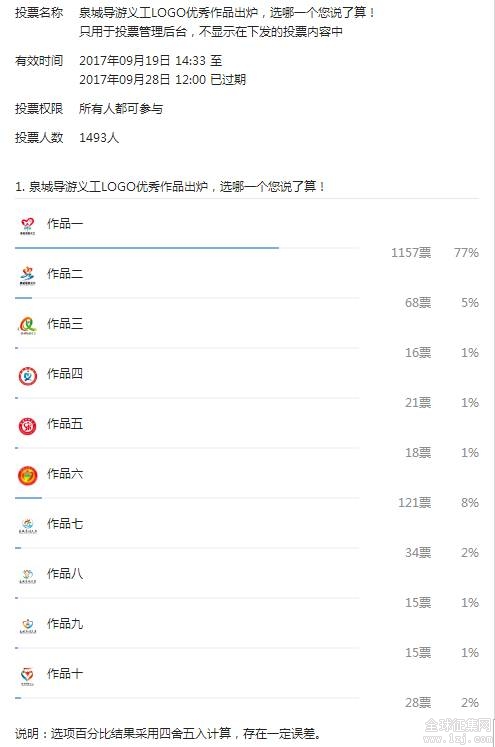The height and width of the screenshot is (747, 495).
Task: Open the 作品十 heart logo thumbnail
Action: pos(28,676)
